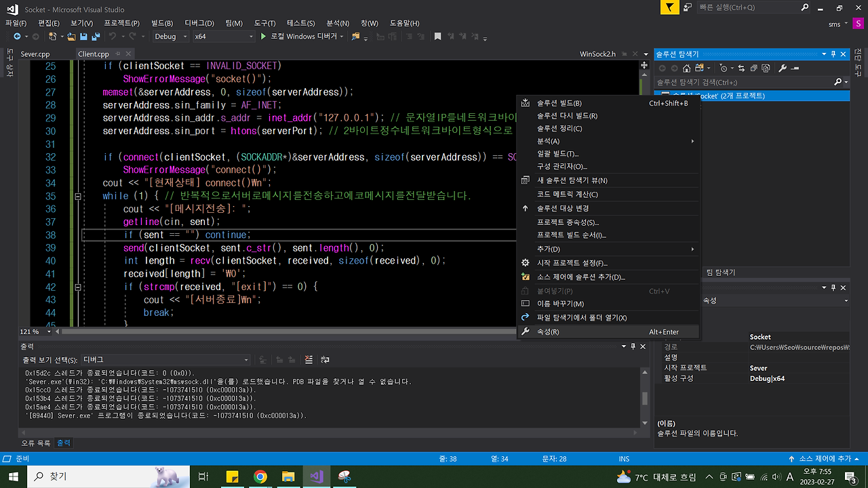Choose 속성(R) in the context menu

coord(608,332)
